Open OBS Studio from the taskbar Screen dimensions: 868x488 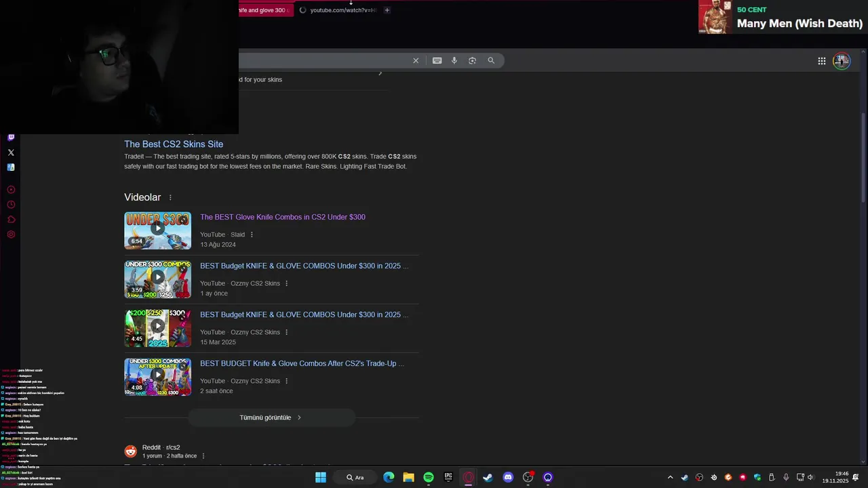click(x=528, y=477)
